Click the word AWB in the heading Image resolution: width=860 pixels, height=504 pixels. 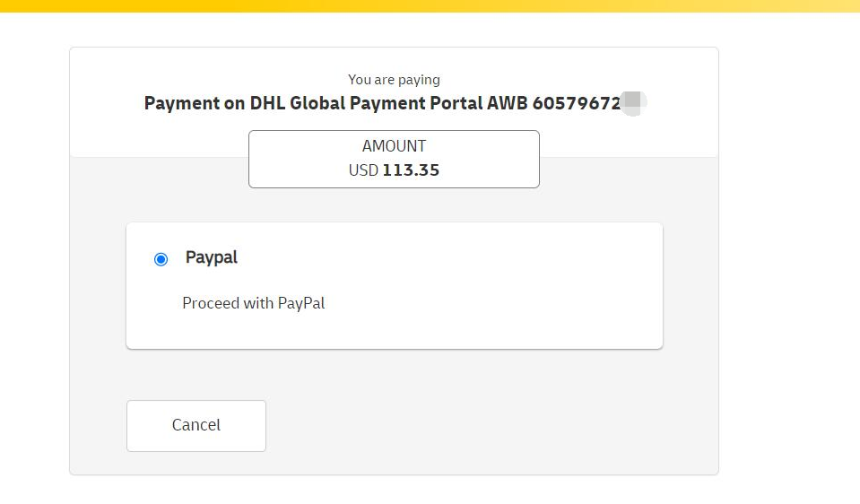pos(508,102)
